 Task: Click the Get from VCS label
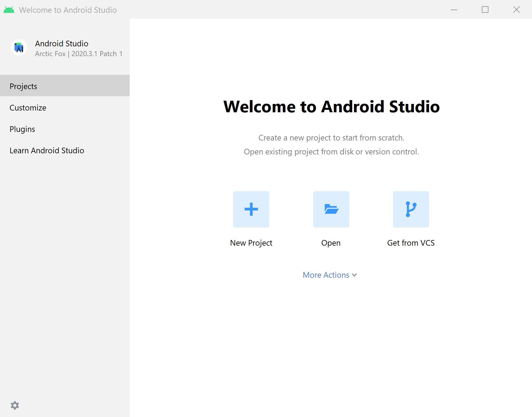pos(411,243)
